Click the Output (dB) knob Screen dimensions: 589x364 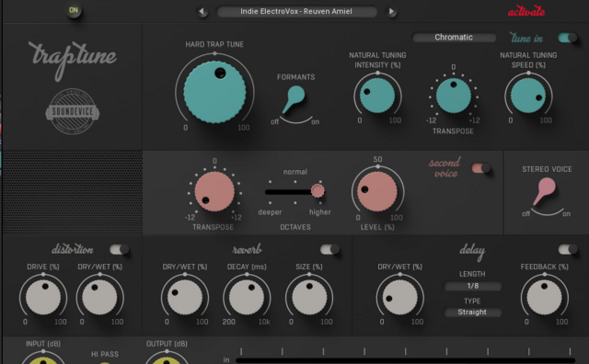[x=167, y=360]
